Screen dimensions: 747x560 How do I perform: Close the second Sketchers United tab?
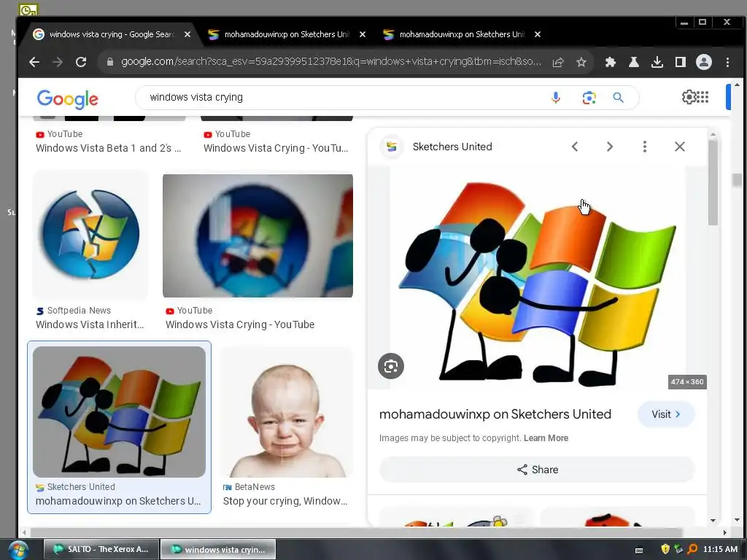pyautogui.click(x=363, y=34)
